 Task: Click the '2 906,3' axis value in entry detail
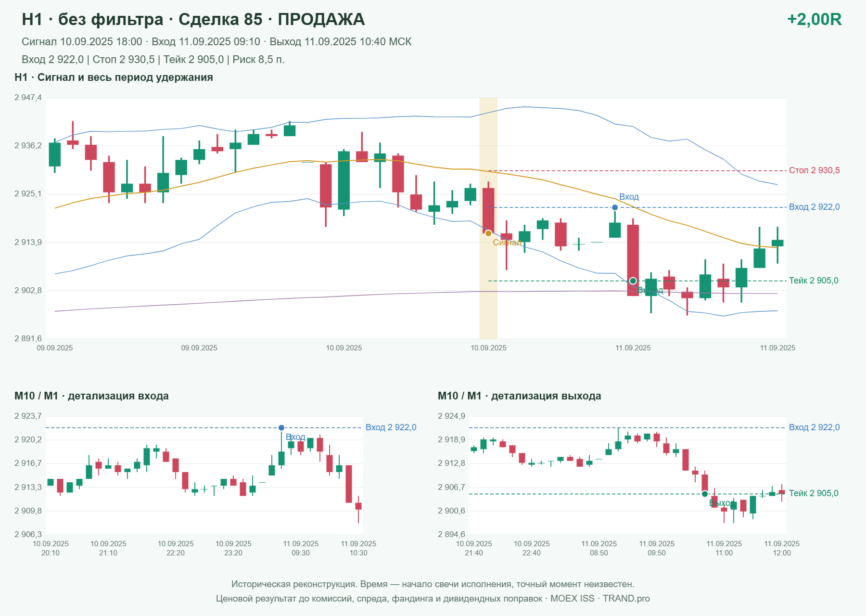[x=28, y=535]
